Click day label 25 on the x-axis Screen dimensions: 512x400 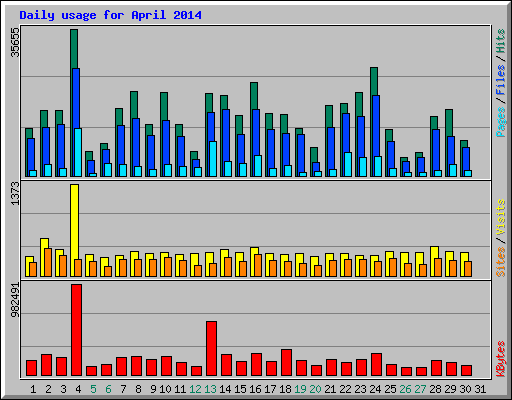tap(390, 389)
